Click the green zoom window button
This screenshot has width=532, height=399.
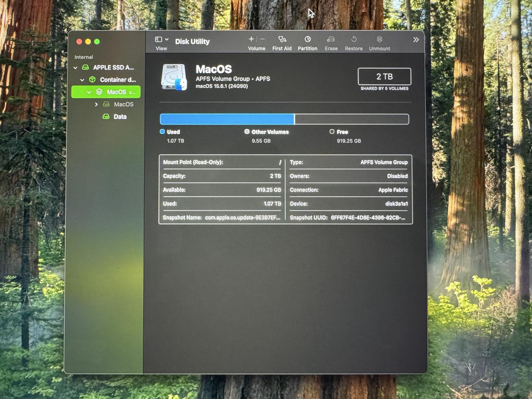coord(97,41)
